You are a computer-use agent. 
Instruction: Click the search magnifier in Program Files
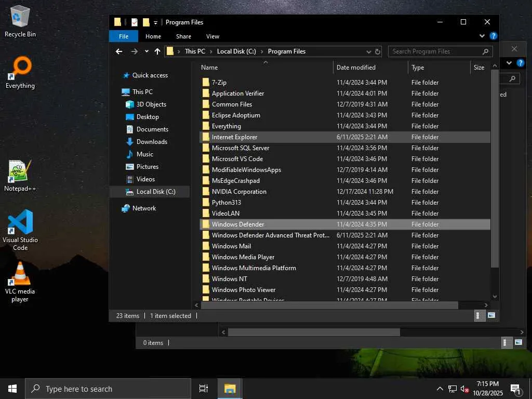coord(486,51)
